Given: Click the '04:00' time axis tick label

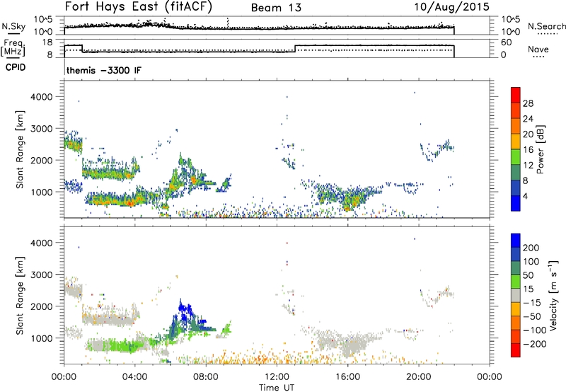Looking at the screenshot, I should 135,377.
